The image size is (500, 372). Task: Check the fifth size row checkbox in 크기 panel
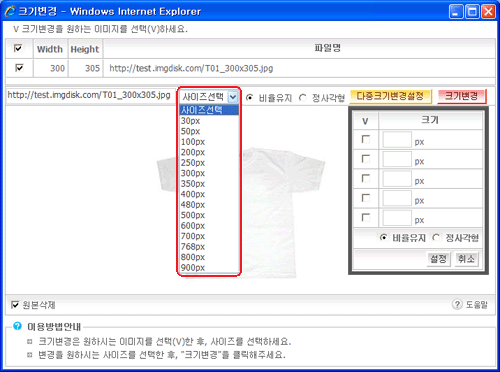pyautogui.click(x=366, y=218)
